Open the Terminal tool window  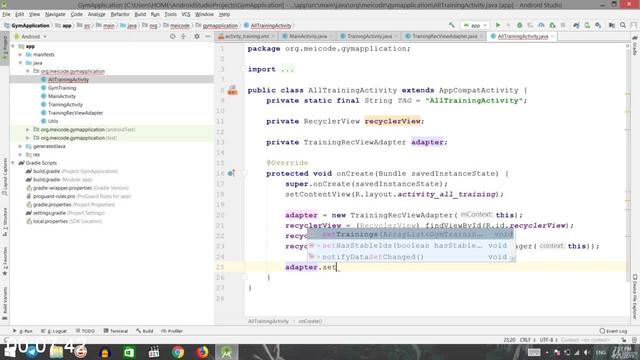point(116,331)
